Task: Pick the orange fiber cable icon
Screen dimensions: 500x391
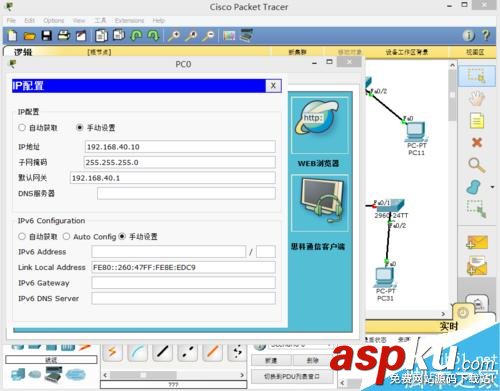Action: tap(213, 352)
